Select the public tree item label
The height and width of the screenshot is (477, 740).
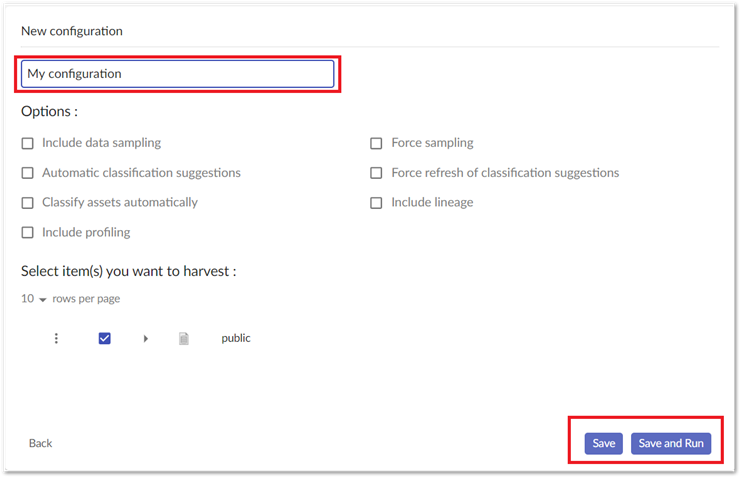click(x=236, y=339)
